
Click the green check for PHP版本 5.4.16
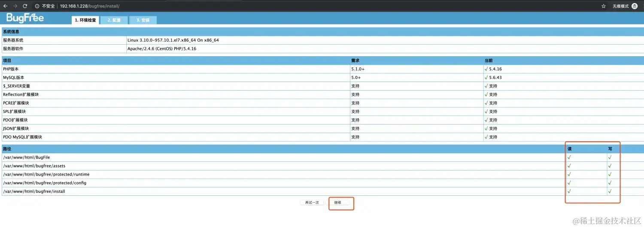point(486,69)
